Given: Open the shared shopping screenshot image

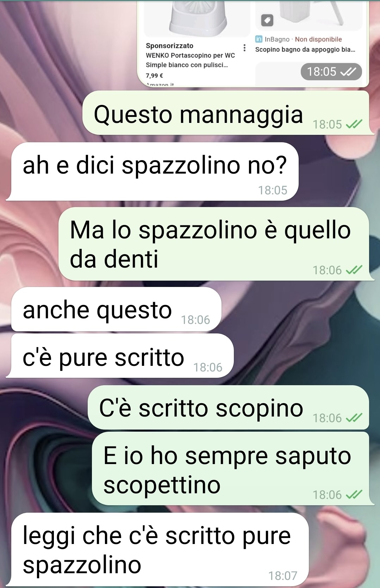Looking at the screenshot, I should pyautogui.click(x=253, y=43).
